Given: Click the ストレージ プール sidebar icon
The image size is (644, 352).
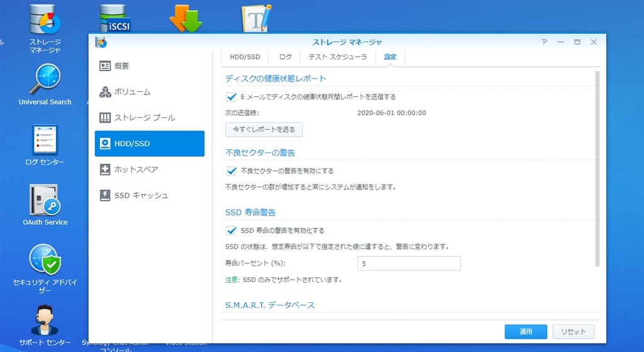Looking at the screenshot, I should (x=105, y=118).
